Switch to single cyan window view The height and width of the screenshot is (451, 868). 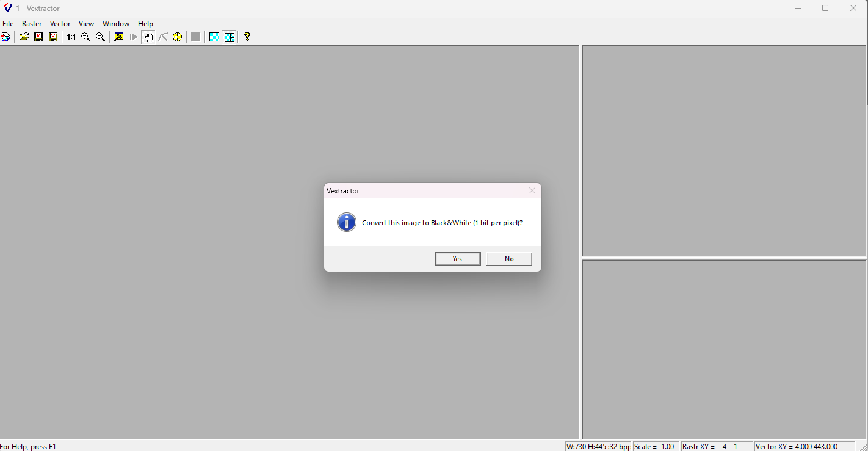pos(214,37)
